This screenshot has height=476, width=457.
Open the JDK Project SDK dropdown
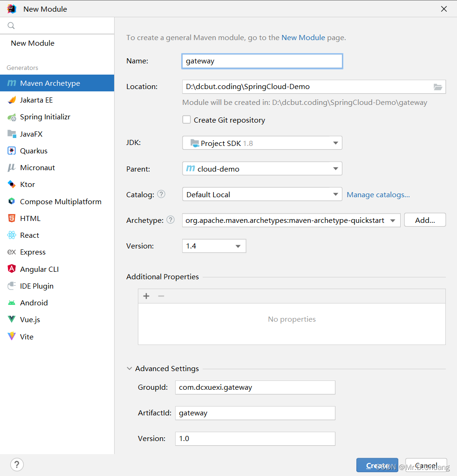(x=262, y=143)
